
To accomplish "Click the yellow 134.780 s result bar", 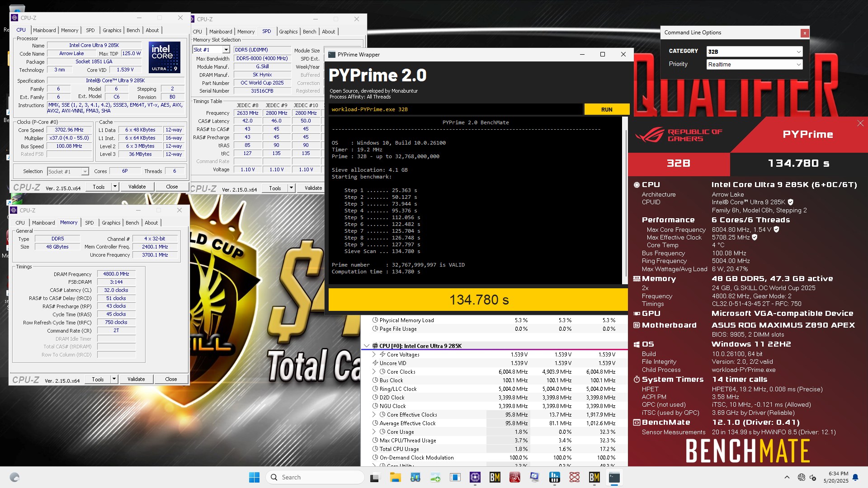I will coord(478,300).
